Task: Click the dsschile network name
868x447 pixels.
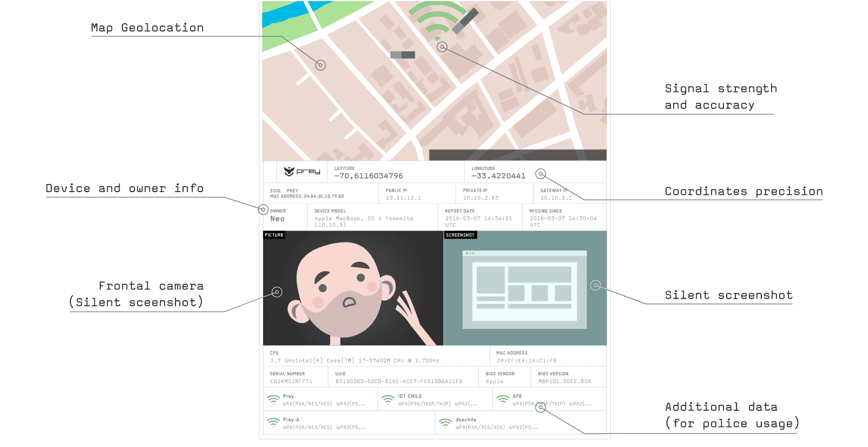Action: (x=466, y=419)
